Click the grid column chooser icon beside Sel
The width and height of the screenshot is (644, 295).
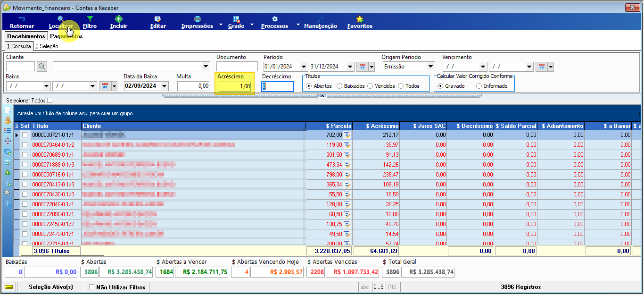17,126
